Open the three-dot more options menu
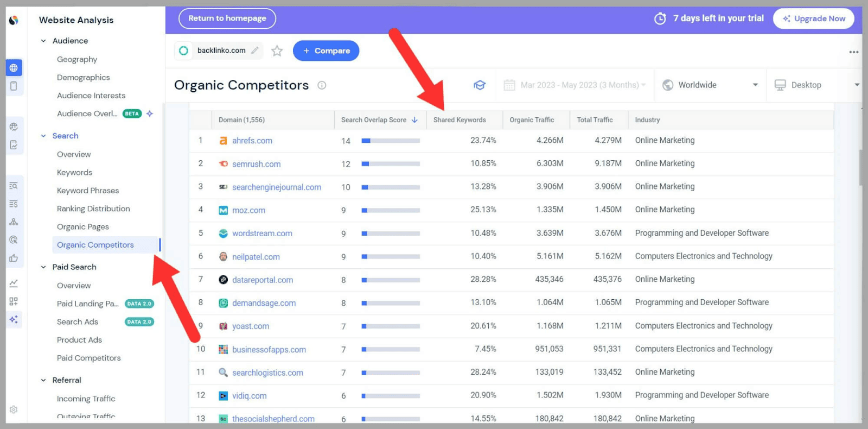This screenshot has width=868, height=429. (853, 52)
